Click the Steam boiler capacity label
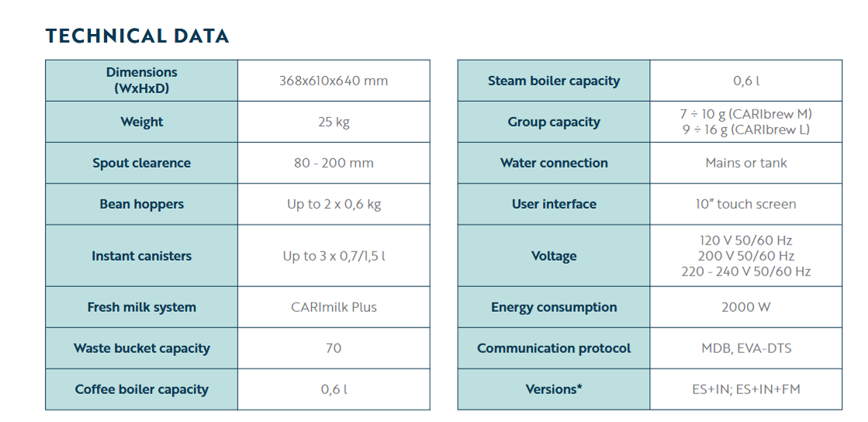The image size is (868, 422). tap(554, 81)
